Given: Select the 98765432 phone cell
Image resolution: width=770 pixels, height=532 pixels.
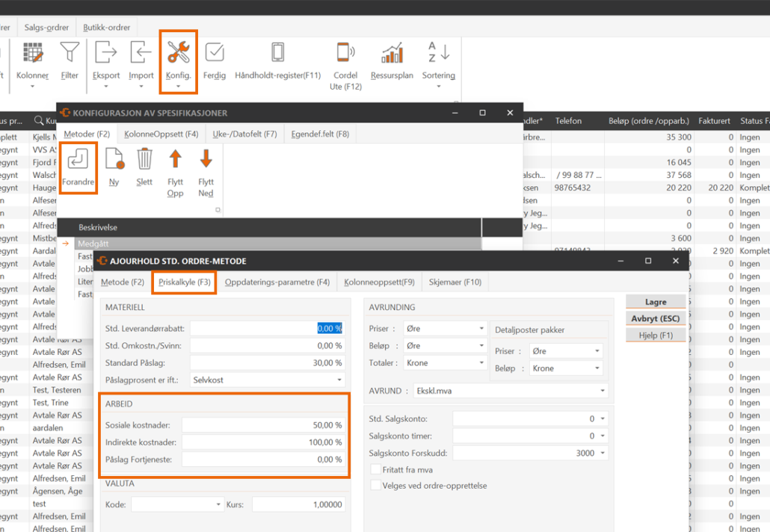Looking at the screenshot, I should coord(573,188).
